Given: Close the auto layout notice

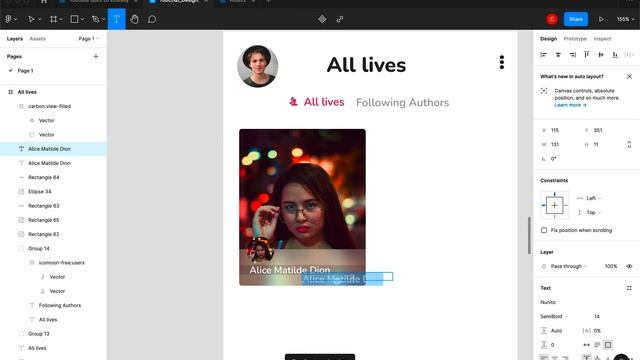Looking at the screenshot, I should coord(629,76).
